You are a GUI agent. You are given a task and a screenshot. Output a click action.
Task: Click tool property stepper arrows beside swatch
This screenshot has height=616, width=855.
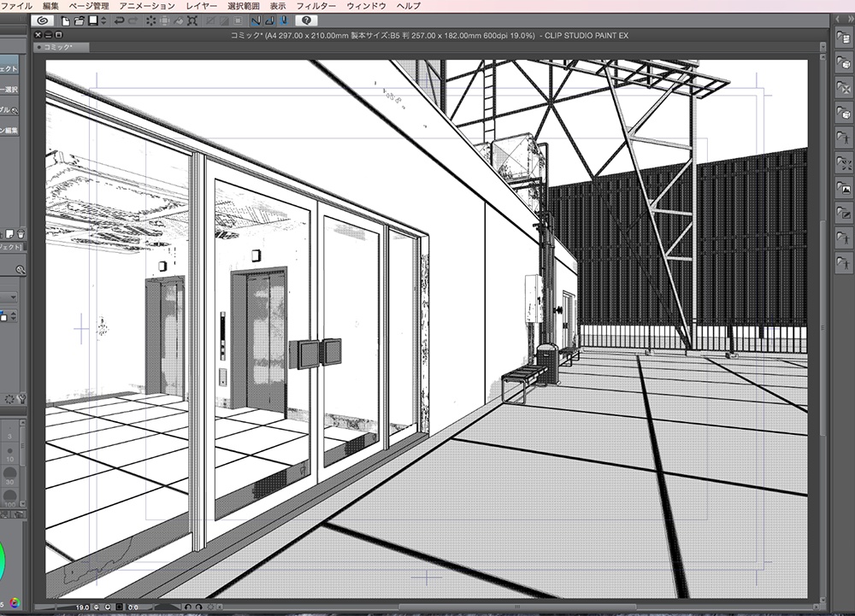point(13,316)
